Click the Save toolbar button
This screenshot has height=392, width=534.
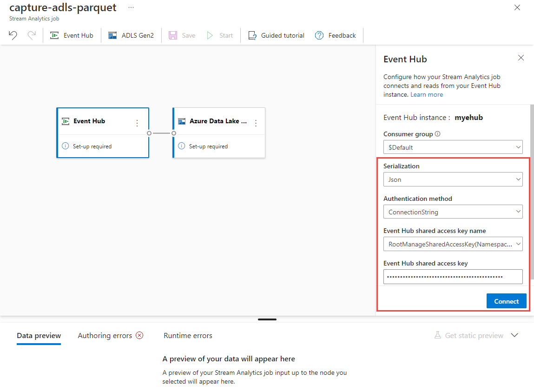pyautogui.click(x=182, y=35)
